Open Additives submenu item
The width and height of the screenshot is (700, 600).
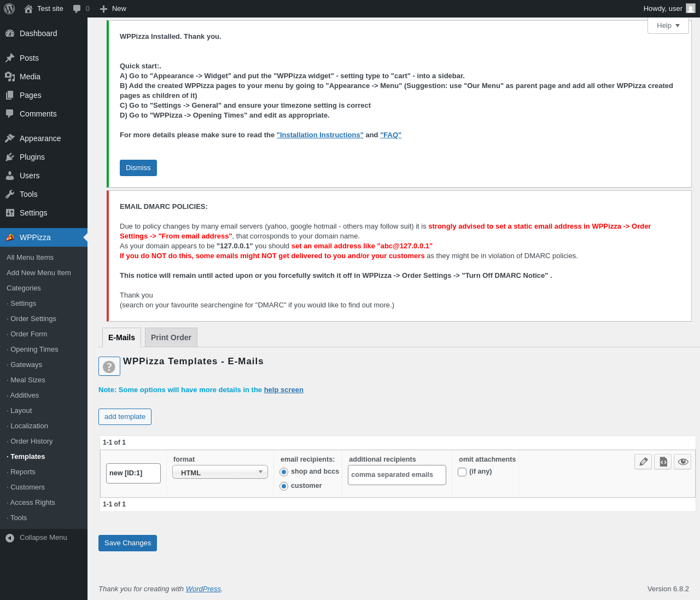(x=23, y=395)
